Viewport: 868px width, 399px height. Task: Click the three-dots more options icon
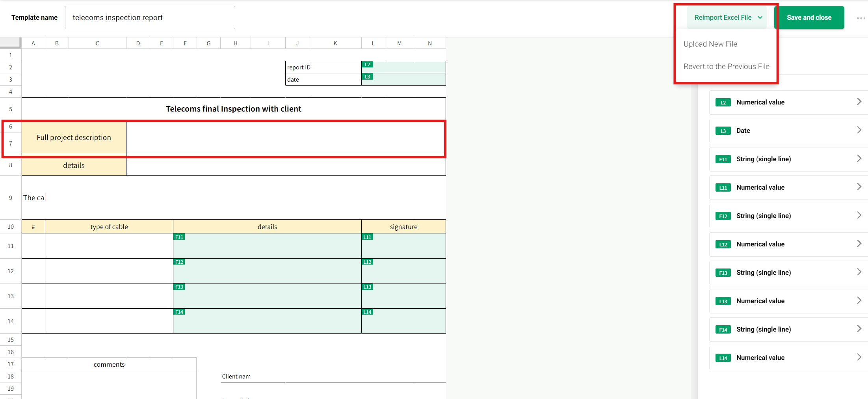tap(861, 18)
